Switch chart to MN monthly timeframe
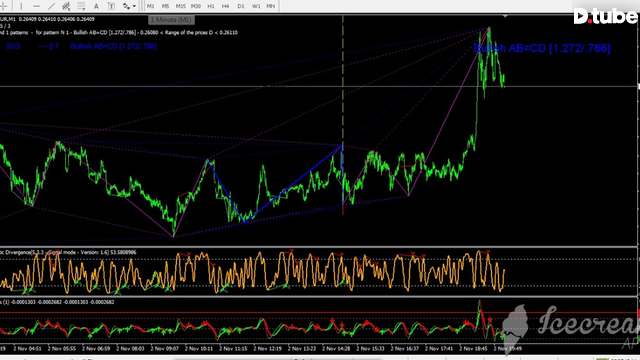This screenshot has width=640, height=360. point(271,6)
